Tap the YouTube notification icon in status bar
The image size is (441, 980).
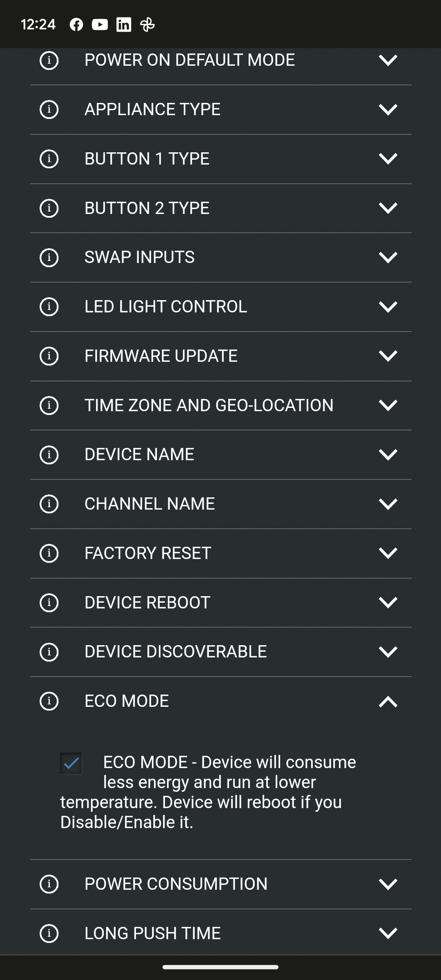[x=100, y=25]
